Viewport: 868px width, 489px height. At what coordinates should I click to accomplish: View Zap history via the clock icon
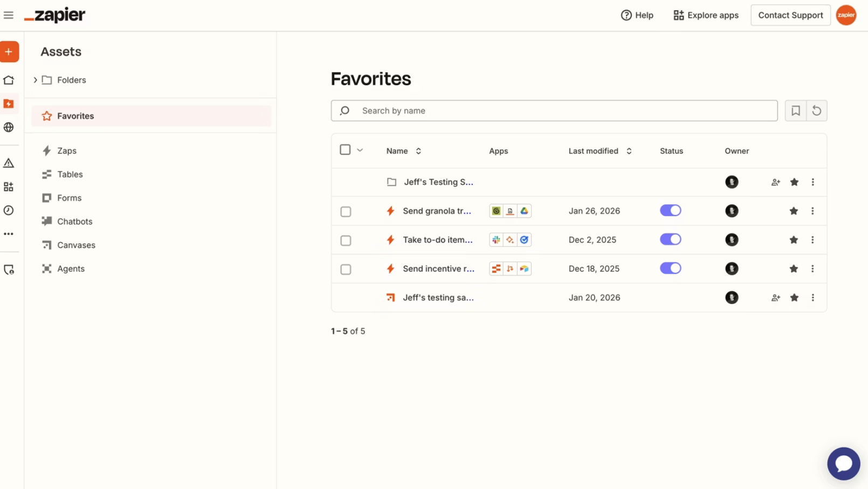click(x=9, y=210)
